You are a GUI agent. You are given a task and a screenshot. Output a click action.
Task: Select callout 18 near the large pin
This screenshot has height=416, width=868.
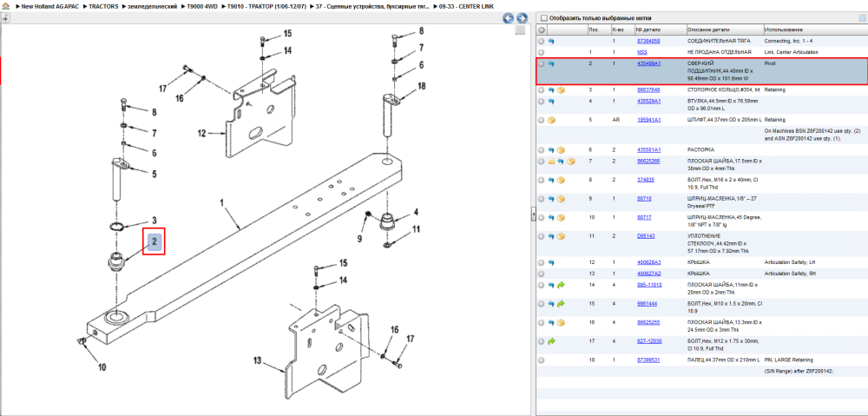click(422, 86)
